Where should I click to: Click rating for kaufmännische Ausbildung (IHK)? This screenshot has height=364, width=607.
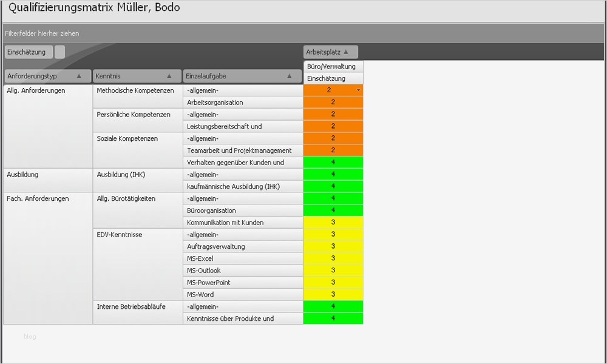(x=333, y=186)
